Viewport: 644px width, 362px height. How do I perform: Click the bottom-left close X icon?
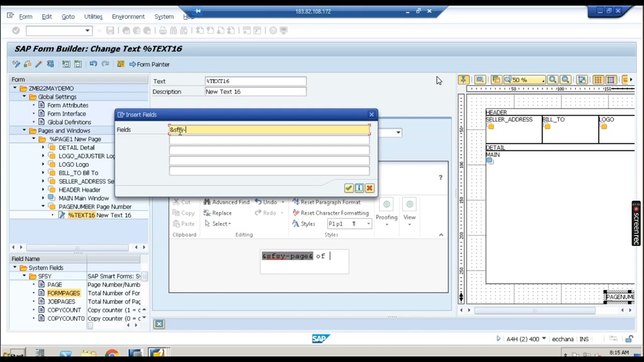(159, 324)
